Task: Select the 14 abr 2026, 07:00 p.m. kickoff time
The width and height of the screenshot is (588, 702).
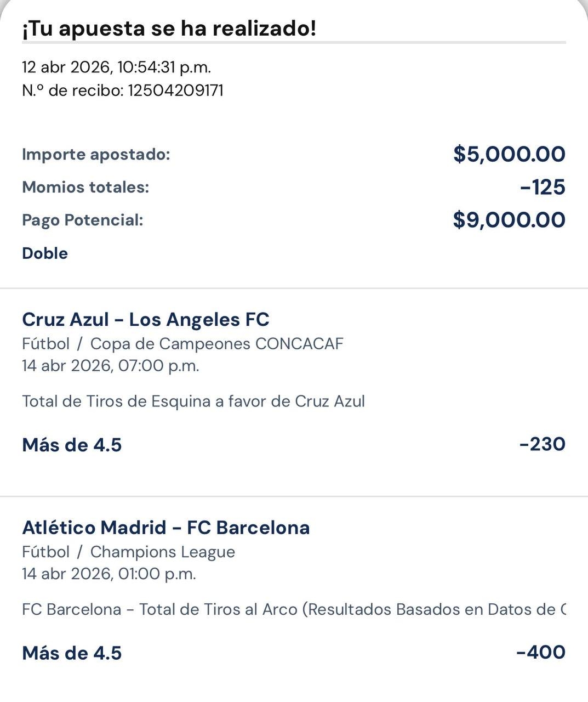Action: (x=110, y=366)
